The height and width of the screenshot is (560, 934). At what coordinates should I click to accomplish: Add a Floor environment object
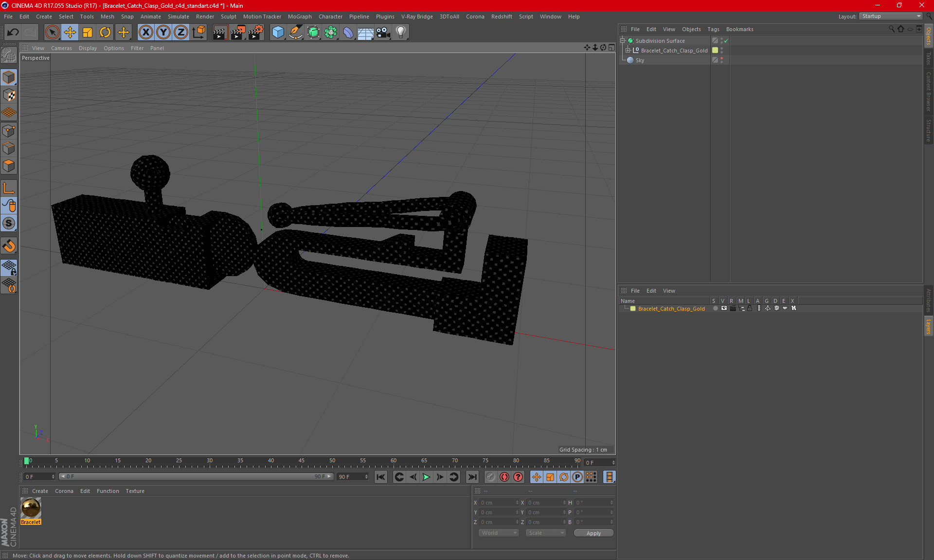click(x=366, y=33)
